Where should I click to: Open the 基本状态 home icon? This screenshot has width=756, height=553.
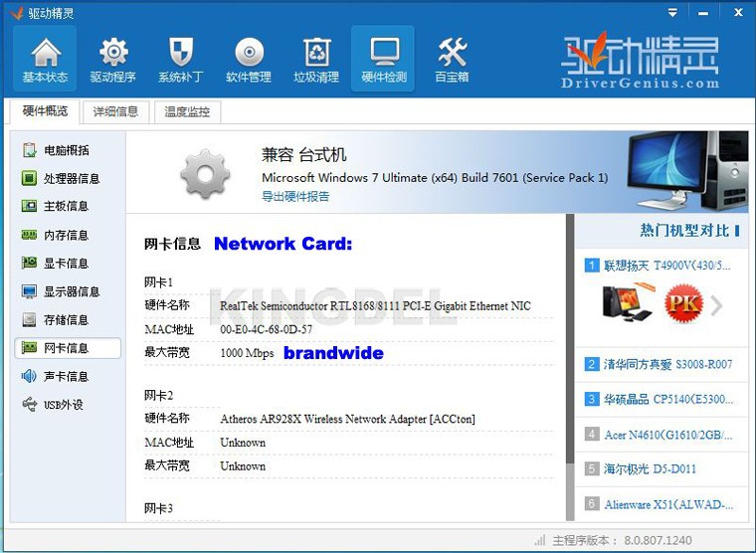[45, 58]
